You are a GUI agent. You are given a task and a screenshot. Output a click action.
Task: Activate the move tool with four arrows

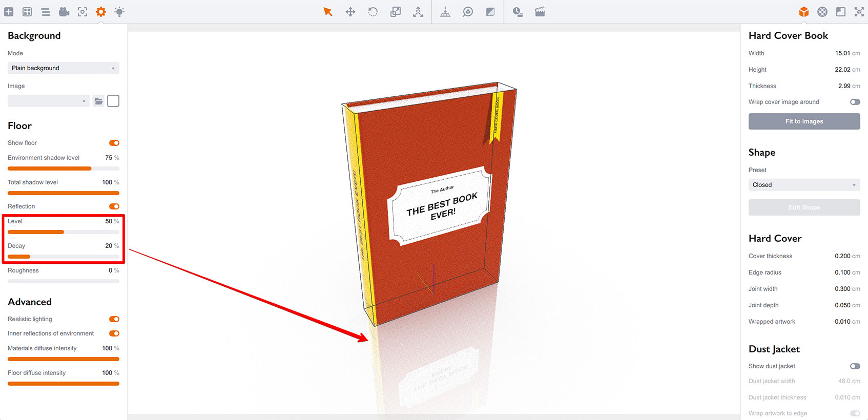coord(350,12)
